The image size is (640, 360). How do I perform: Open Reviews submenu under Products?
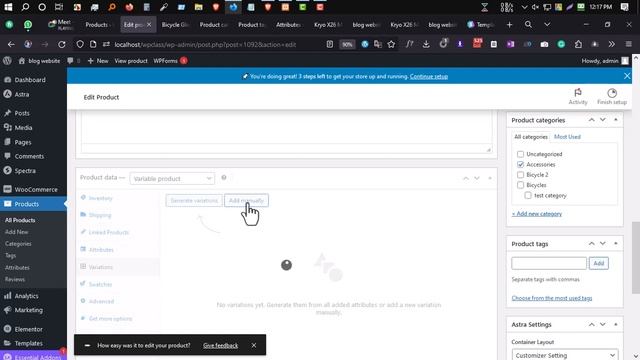[x=15, y=280]
